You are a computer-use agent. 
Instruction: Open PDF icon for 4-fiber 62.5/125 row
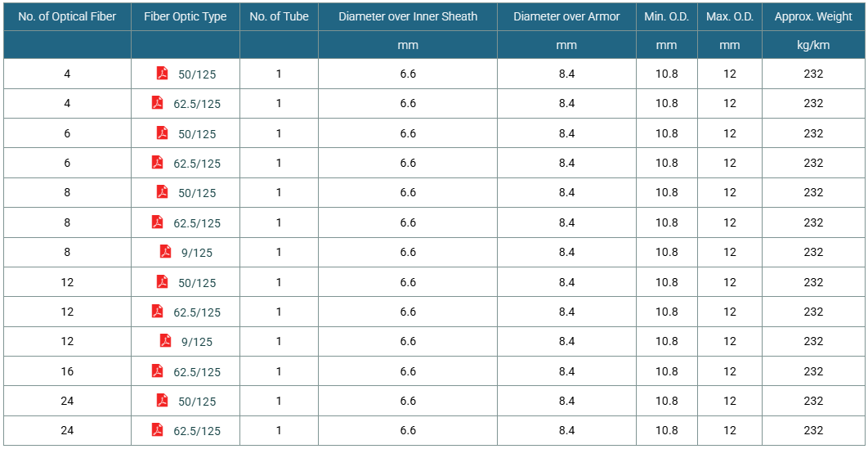[158, 103]
